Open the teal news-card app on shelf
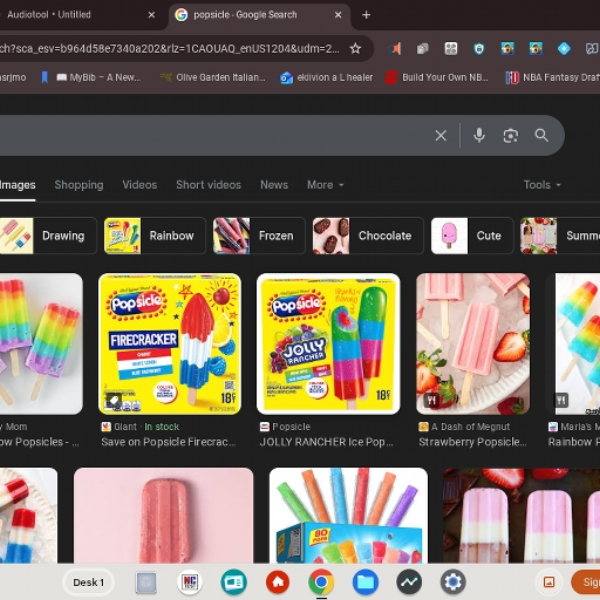 click(x=234, y=582)
